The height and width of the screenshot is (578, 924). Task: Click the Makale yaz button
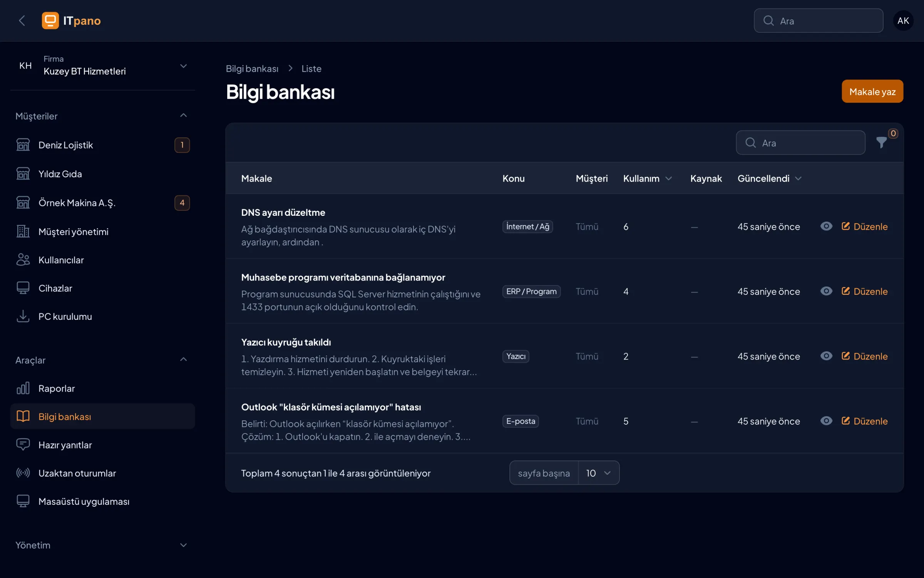pyautogui.click(x=872, y=91)
